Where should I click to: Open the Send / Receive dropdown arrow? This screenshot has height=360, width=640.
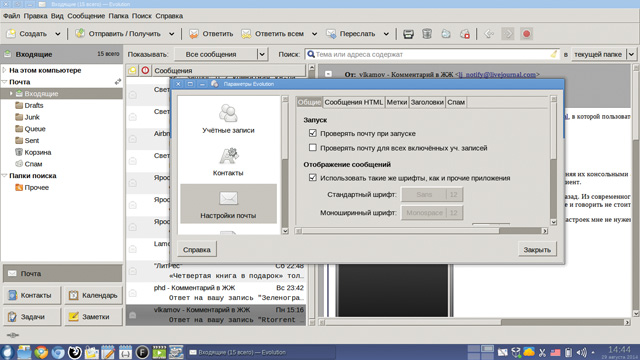171,34
